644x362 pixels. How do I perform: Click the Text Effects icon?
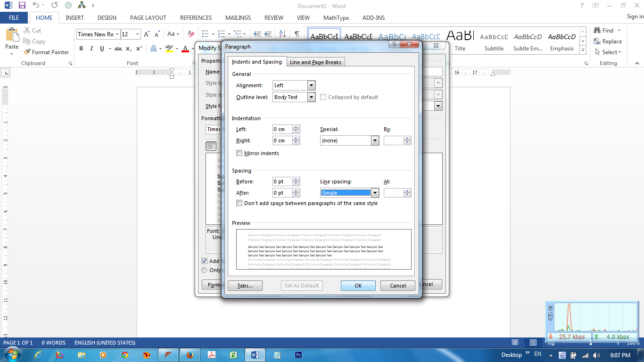coord(154,49)
